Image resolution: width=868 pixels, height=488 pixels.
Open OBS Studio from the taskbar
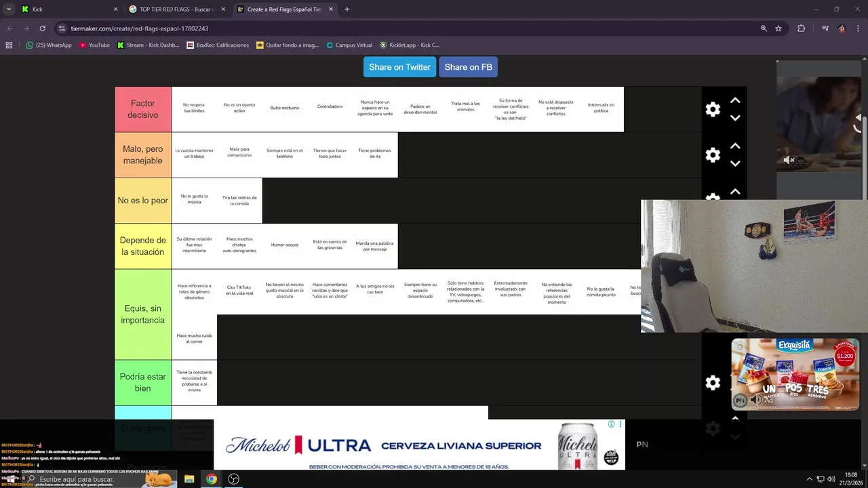[x=234, y=479]
